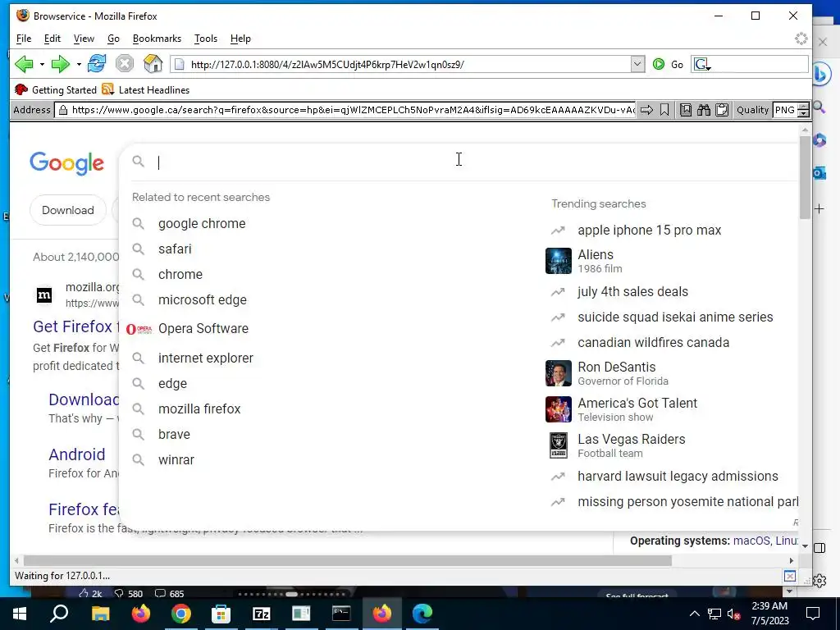Open the Edit menu
840x630 pixels.
(x=52, y=39)
